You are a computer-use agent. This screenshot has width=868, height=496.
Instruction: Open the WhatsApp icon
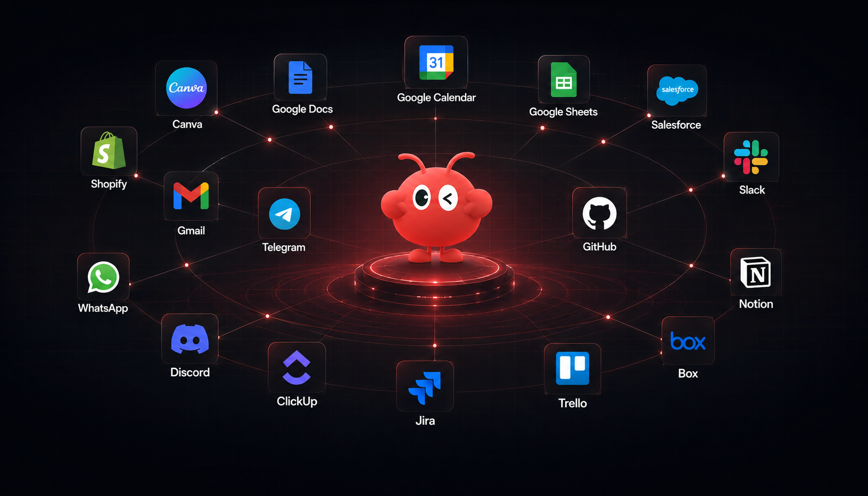(x=103, y=277)
